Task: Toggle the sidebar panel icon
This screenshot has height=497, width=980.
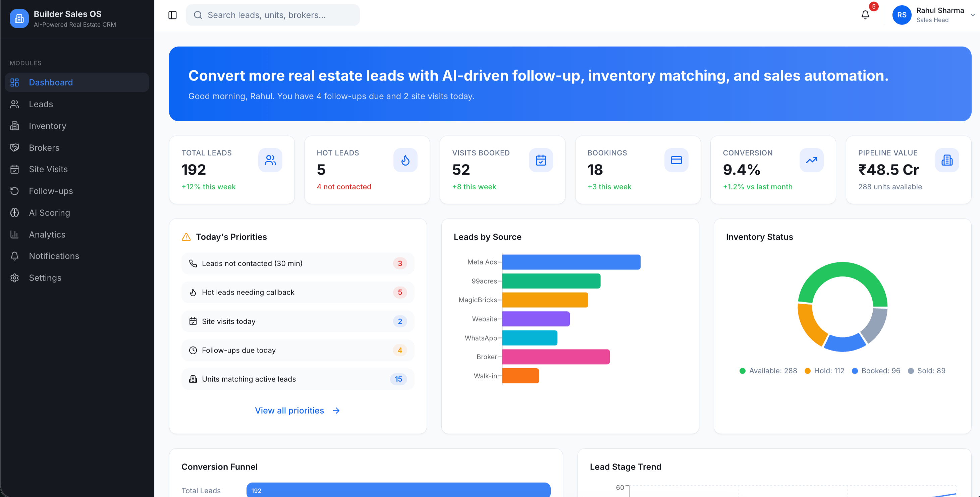Action: (172, 15)
